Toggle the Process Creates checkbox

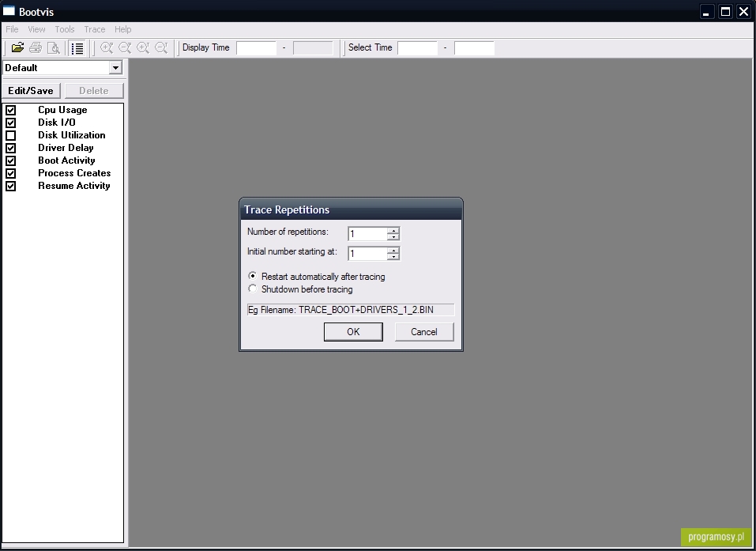click(10, 173)
